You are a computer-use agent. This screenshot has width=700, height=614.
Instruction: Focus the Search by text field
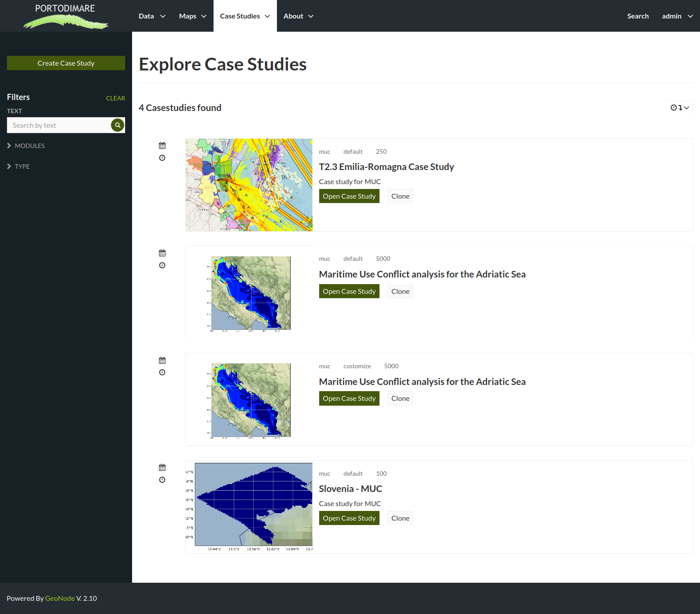click(59, 125)
